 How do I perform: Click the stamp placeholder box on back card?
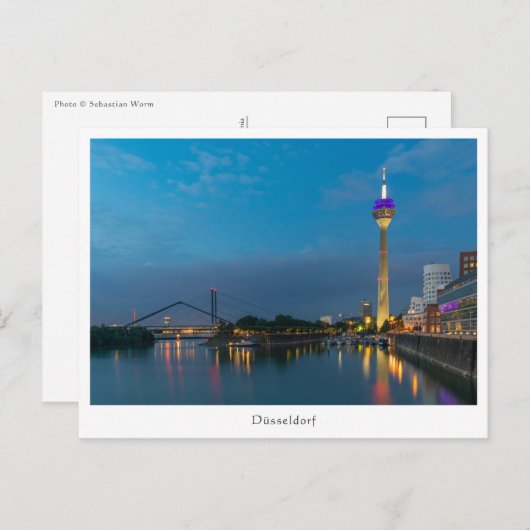[x=406, y=122]
